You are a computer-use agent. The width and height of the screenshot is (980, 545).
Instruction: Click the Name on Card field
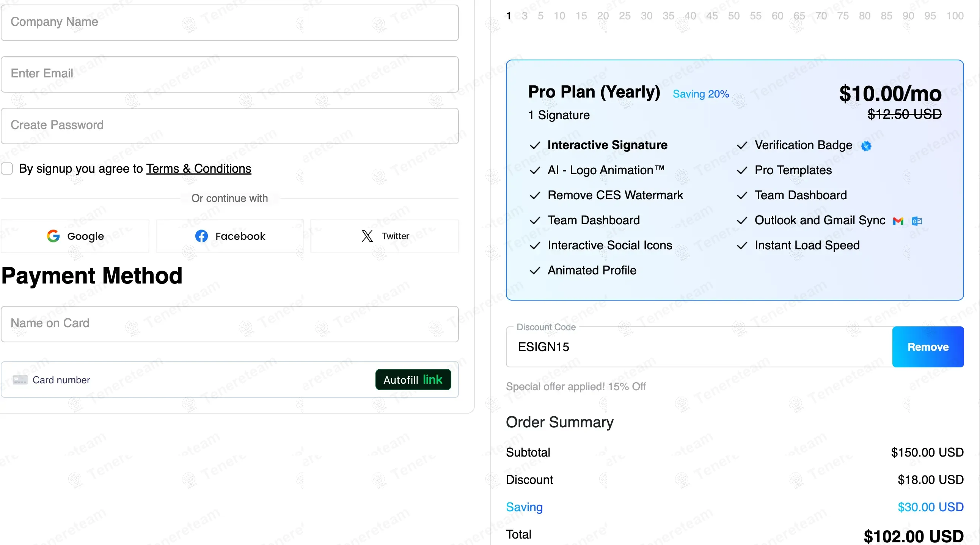[x=229, y=323]
